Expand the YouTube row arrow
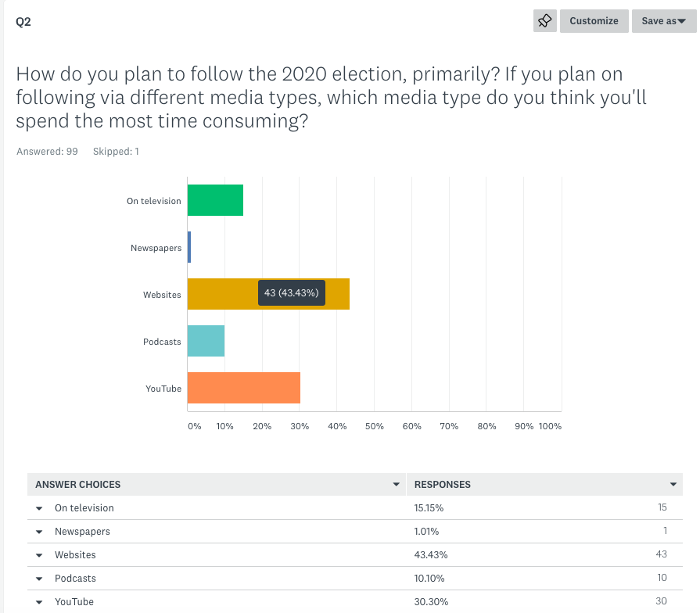Viewport: 700px width, 613px height. [39, 602]
